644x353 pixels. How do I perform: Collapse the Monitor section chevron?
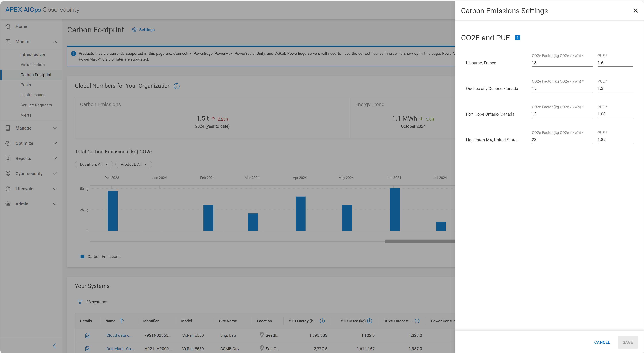tap(55, 42)
